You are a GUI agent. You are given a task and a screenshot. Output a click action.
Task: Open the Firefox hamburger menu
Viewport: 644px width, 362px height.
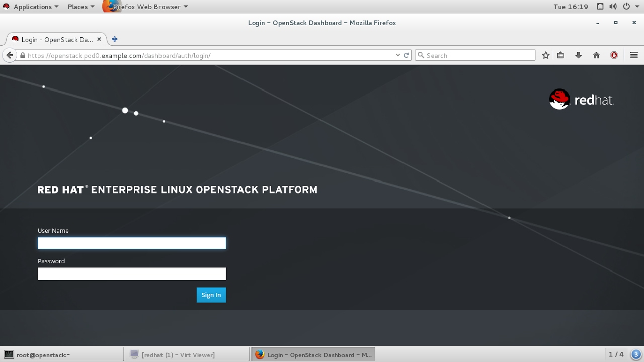pyautogui.click(x=634, y=55)
